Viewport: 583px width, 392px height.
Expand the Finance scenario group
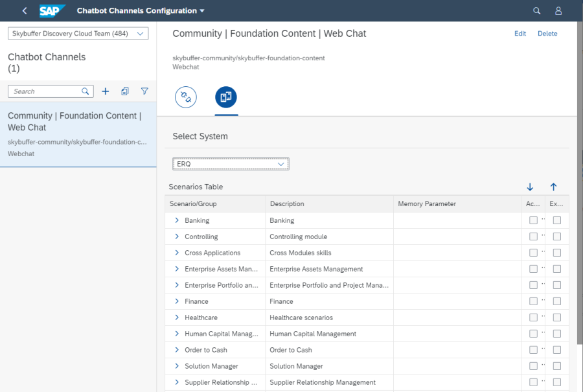177,301
